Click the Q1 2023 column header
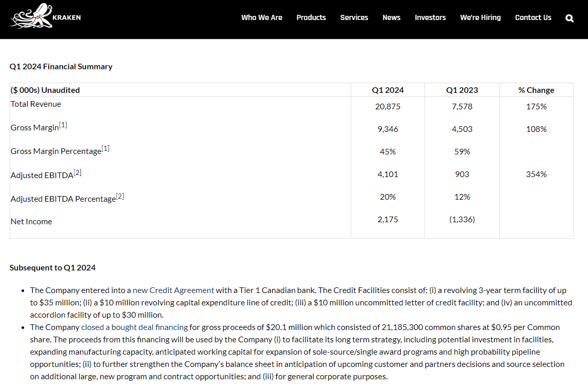 (x=462, y=90)
